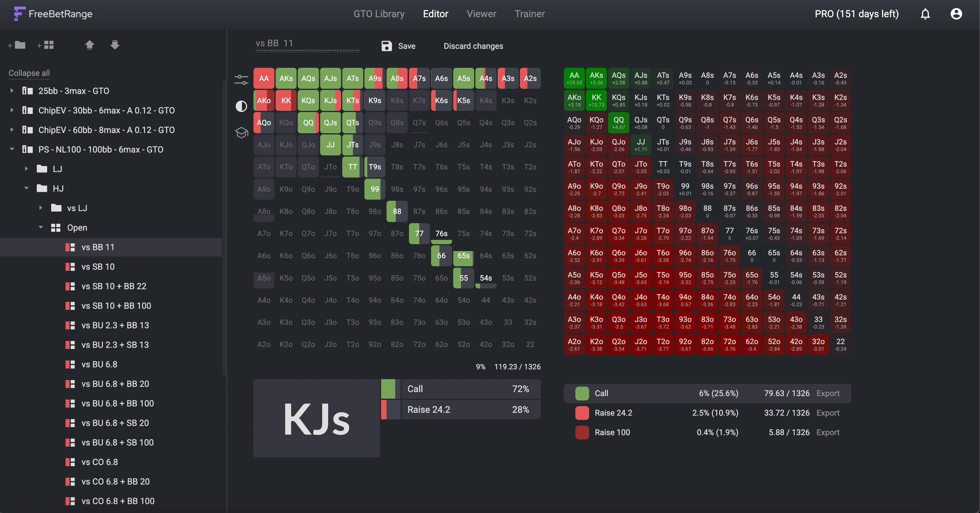Open the notifications bell icon
The height and width of the screenshot is (513, 980).
(x=925, y=14)
